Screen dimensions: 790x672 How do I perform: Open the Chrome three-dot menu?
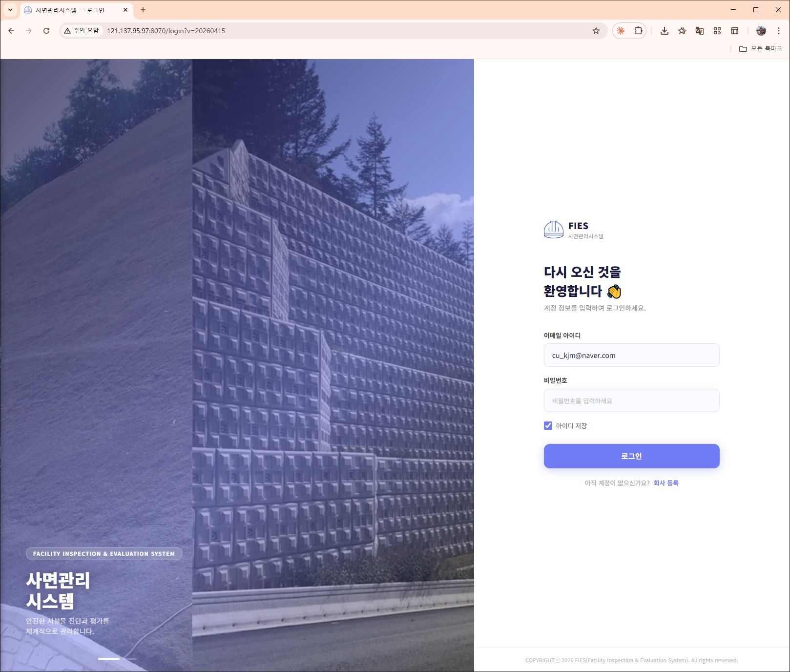(x=779, y=31)
